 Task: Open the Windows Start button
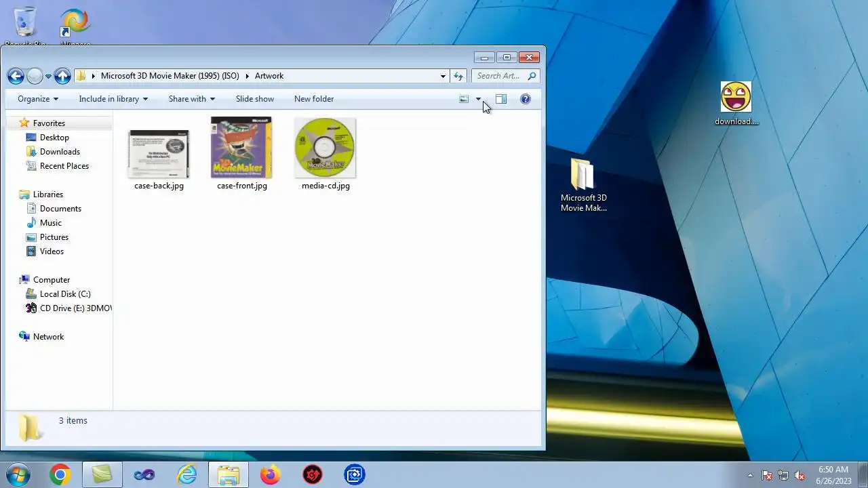coord(17,475)
